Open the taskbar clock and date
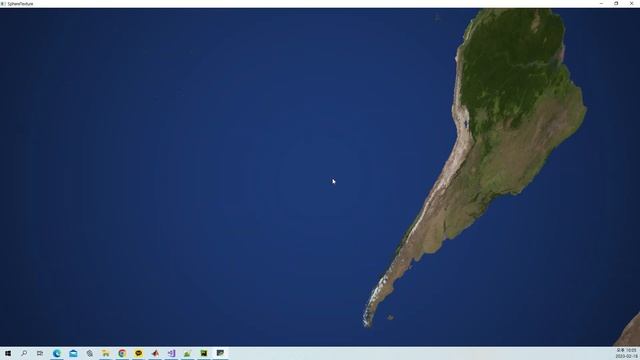This screenshot has height=360, width=640. point(627,353)
